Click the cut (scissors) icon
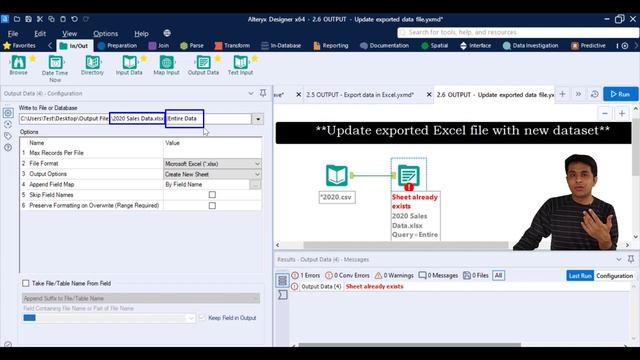The width and height of the screenshot is (640, 360). [x=40, y=19]
